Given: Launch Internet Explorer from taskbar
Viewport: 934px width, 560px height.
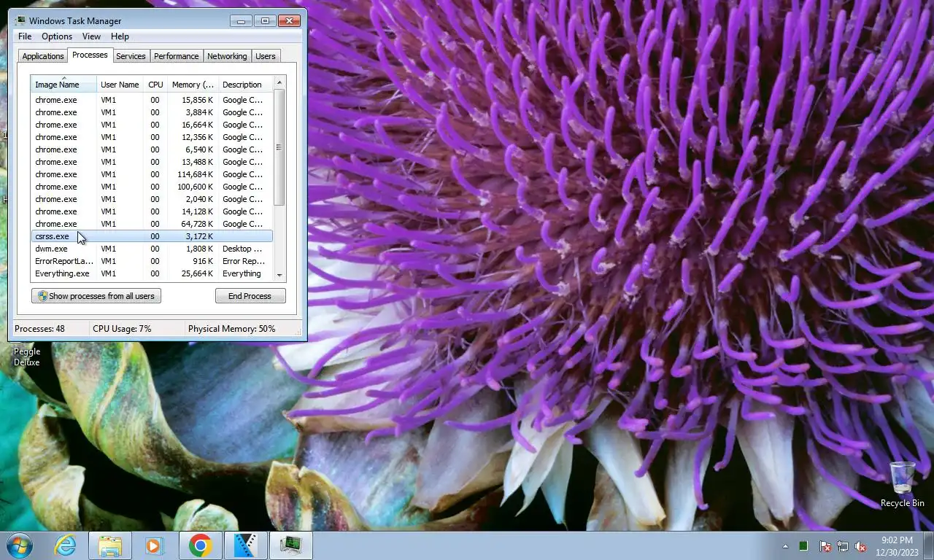Looking at the screenshot, I should pyautogui.click(x=66, y=545).
